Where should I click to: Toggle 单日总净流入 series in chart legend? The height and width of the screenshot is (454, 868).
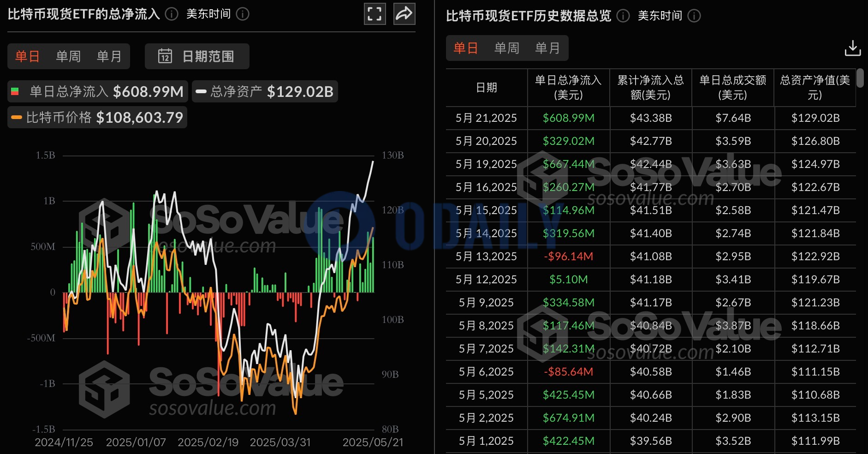click(98, 91)
